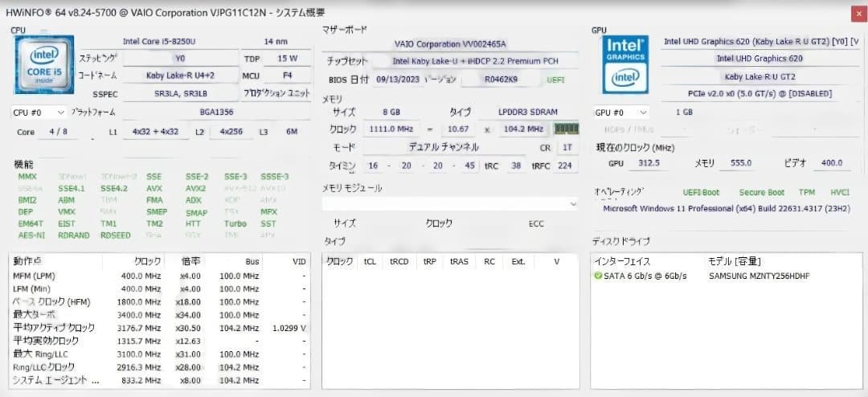
Task: Select the MFM (LPM) clock row
Action: click(x=159, y=276)
